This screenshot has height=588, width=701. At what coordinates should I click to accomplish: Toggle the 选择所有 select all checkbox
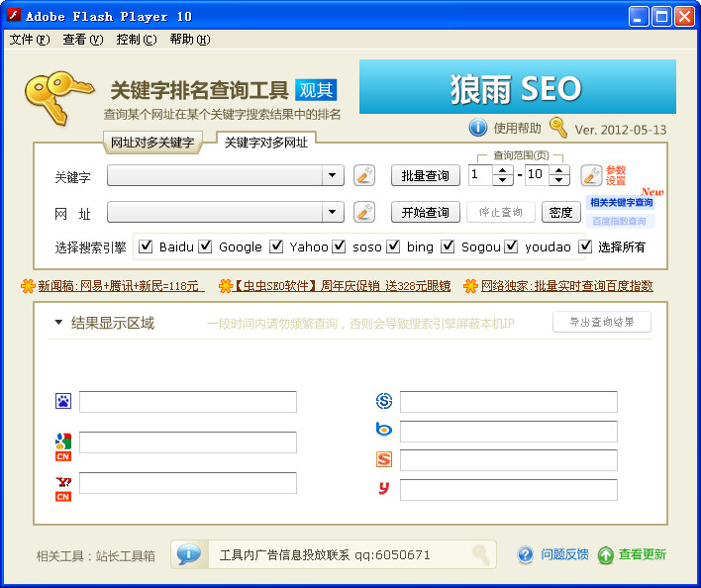point(585,246)
